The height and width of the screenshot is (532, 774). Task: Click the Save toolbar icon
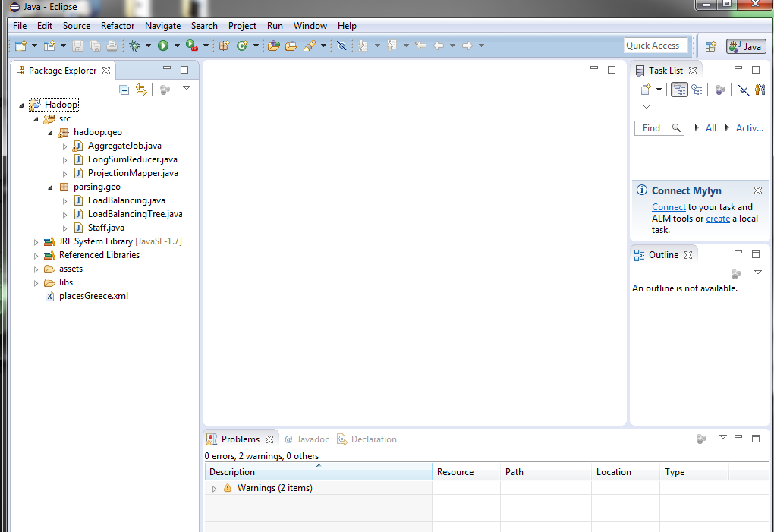click(x=77, y=46)
